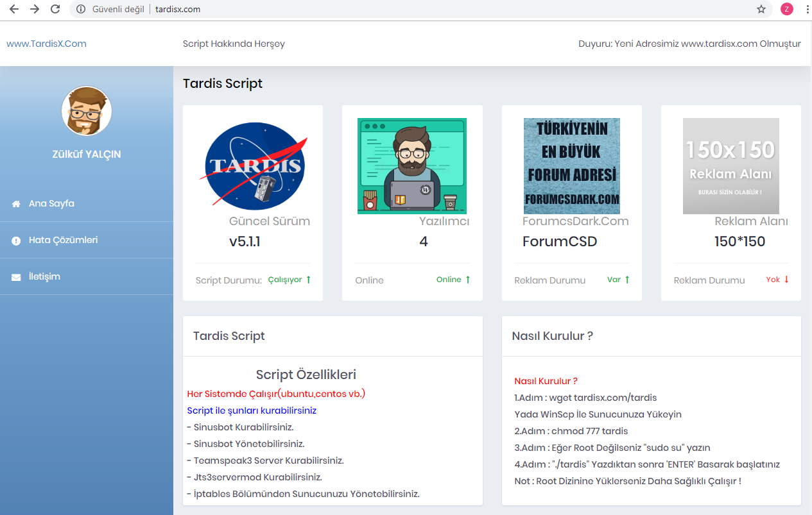Click the green arrow next to Online status

[x=467, y=280]
